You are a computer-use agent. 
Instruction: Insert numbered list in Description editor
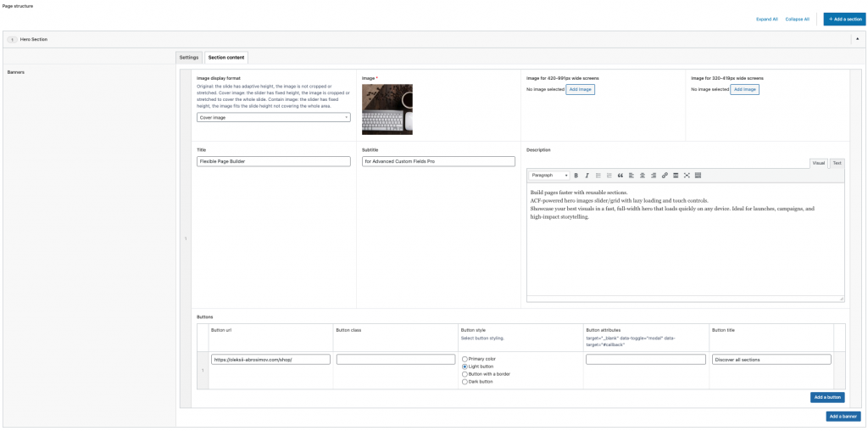click(x=609, y=176)
